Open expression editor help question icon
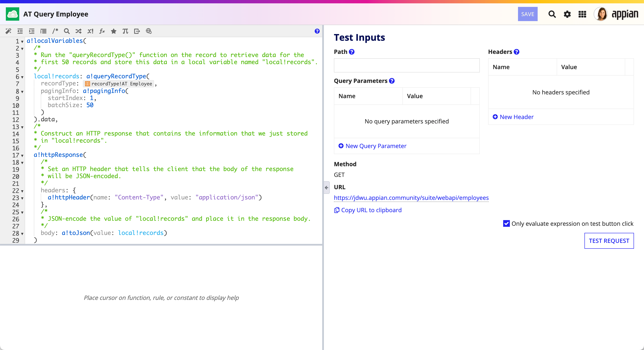The width and height of the screenshot is (644, 350). coord(317,31)
